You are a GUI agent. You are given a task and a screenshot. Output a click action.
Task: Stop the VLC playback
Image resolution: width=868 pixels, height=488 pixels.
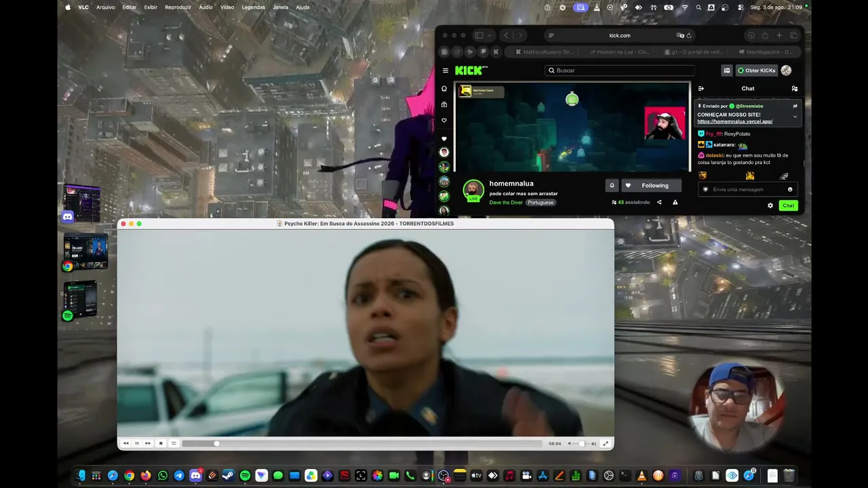click(161, 443)
